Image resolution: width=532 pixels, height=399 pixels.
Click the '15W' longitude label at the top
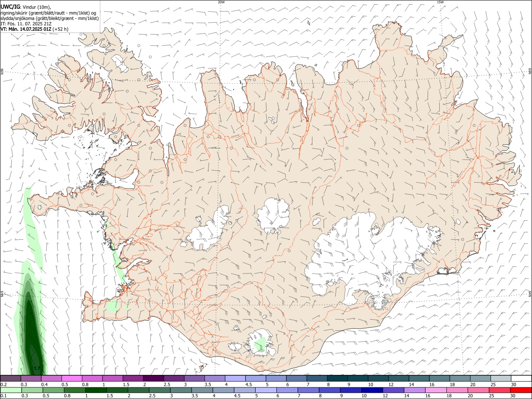440,2
